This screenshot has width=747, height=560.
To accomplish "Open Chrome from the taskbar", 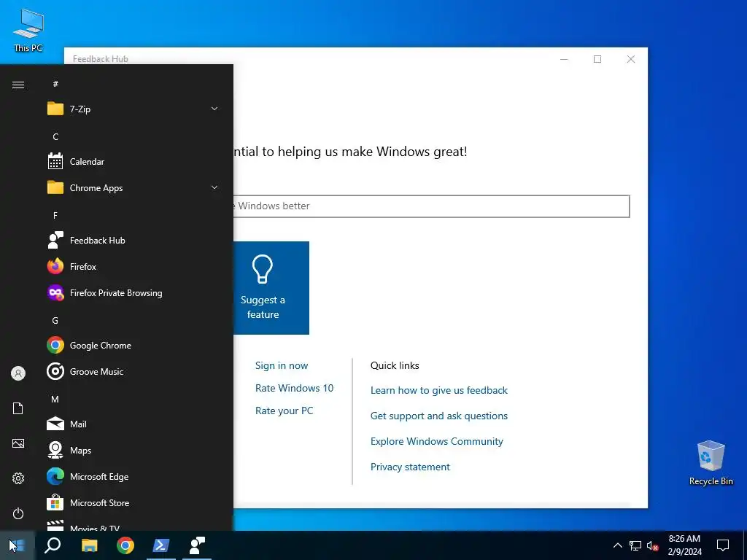I will tap(125, 545).
